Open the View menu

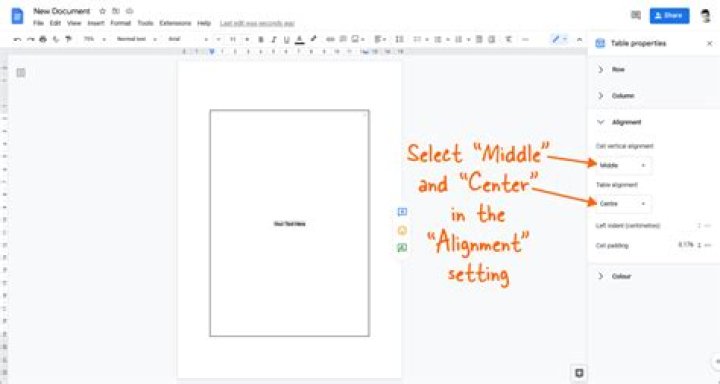[x=74, y=23]
